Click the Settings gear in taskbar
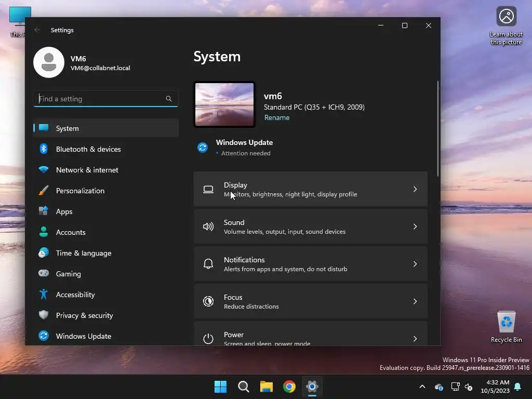 (x=312, y=387)
